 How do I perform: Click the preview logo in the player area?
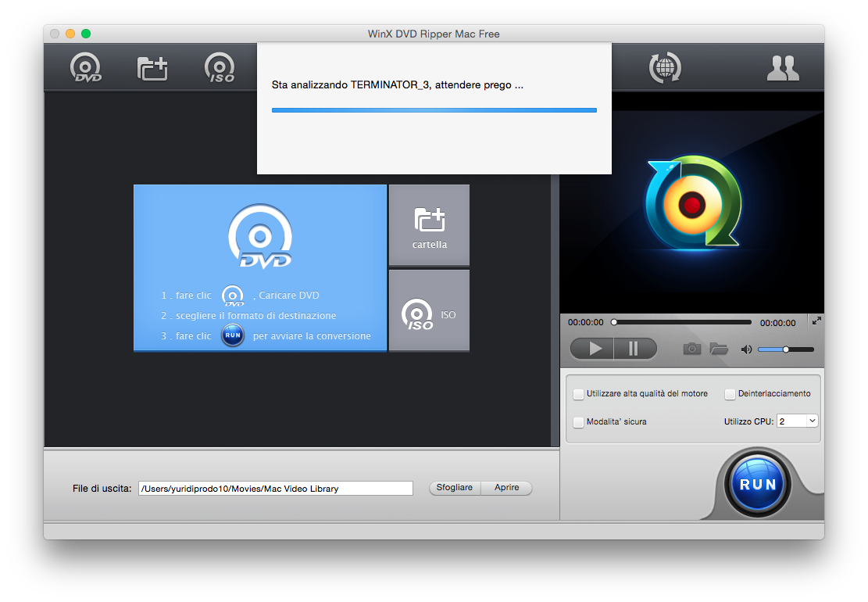(x=693, y=202)
